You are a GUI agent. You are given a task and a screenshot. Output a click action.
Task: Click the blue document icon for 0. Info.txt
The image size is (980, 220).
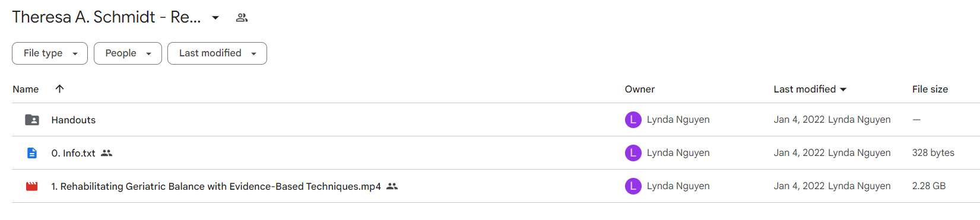(x=32, y=153)
